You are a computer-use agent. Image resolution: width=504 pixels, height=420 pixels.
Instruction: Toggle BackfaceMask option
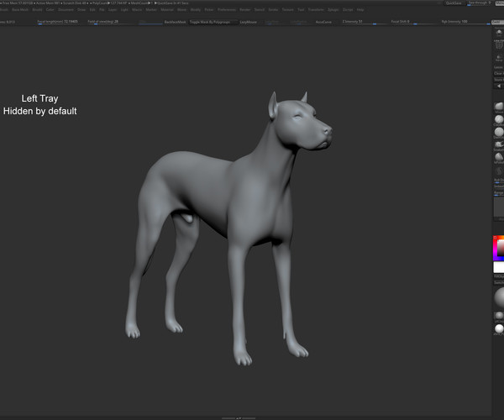pyautogui.click(x=176, y=22)
